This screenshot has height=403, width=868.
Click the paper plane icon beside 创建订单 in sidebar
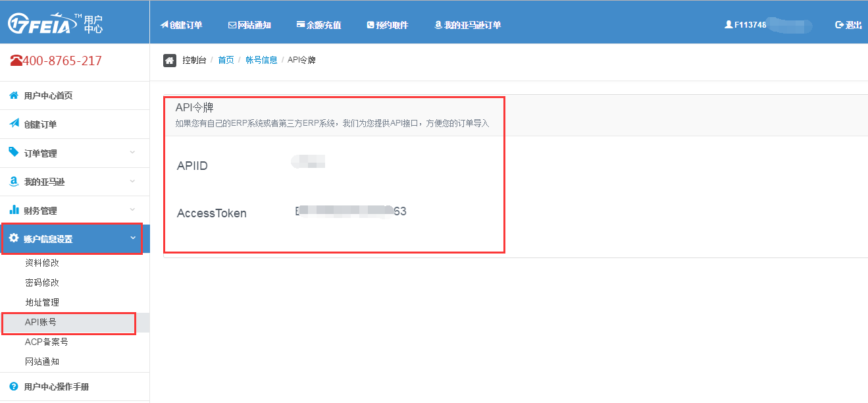(x=14, y=124)
